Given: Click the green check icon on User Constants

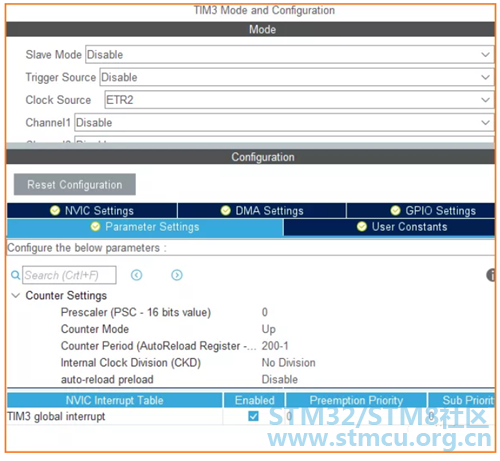Looking at the screenshot, I should click(x=362, y=227).
